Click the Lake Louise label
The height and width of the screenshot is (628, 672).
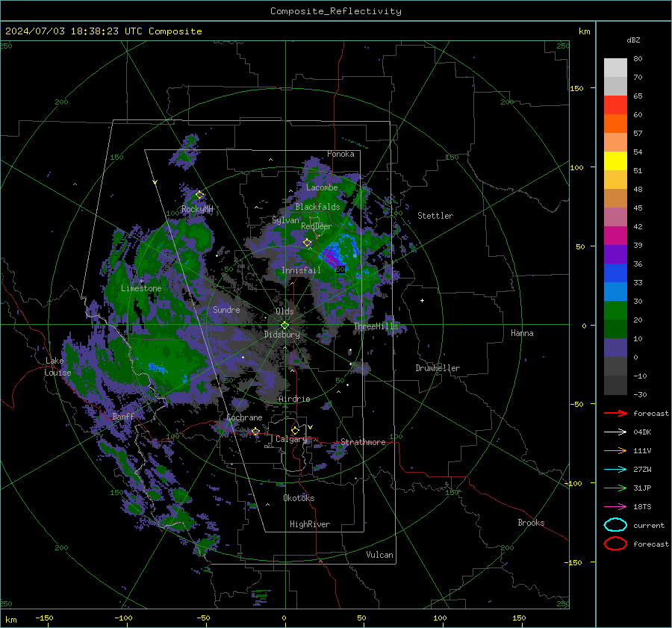coord(57,367)
